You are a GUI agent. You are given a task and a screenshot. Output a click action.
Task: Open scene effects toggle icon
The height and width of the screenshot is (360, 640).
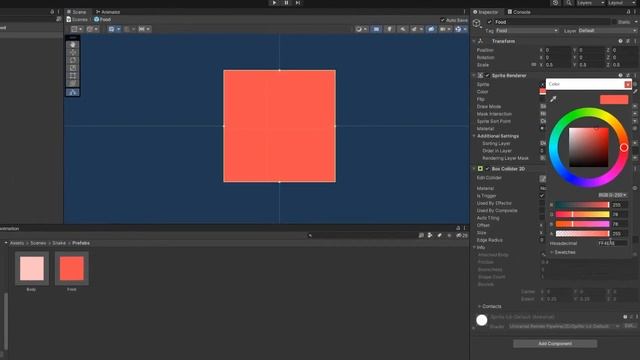pyautogui.click(x=415, y=29)
